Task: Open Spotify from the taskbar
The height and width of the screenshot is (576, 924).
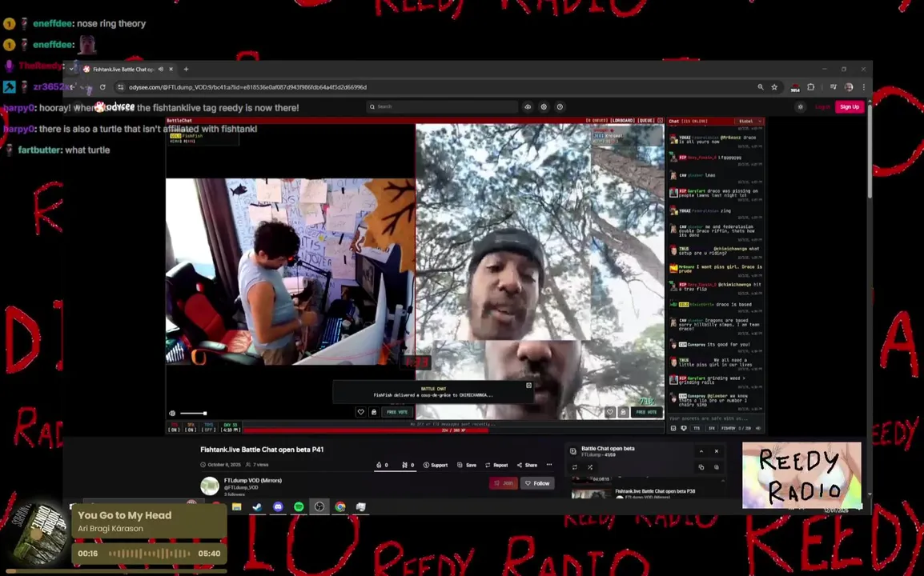Action: tap(299, 506)
